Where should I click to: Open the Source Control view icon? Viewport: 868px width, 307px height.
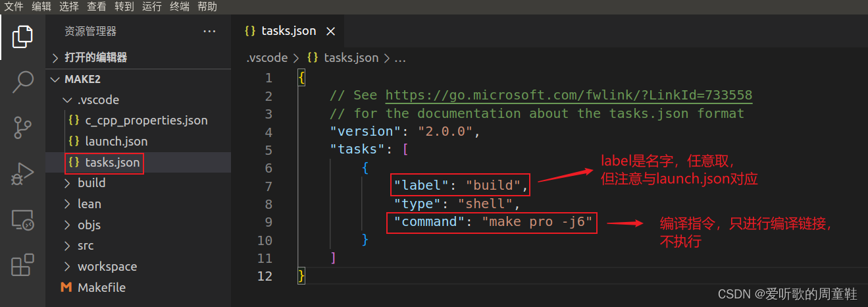(22, 127)
